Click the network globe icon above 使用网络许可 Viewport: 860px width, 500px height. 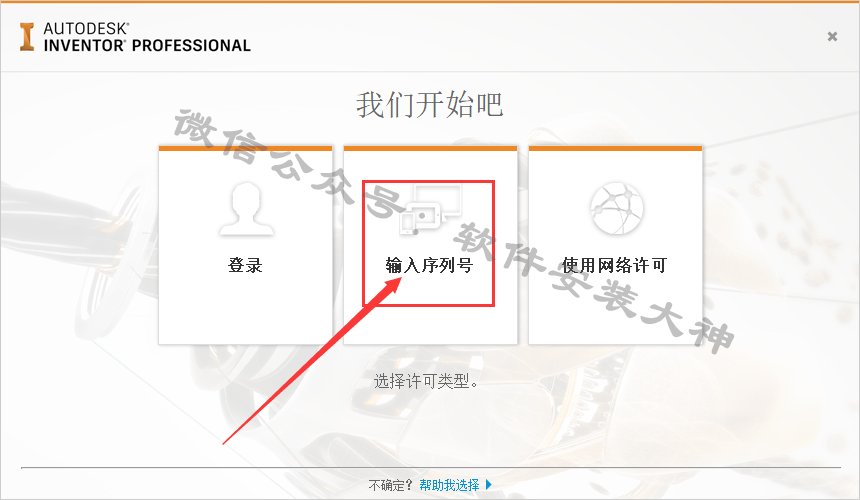[616, 208]
